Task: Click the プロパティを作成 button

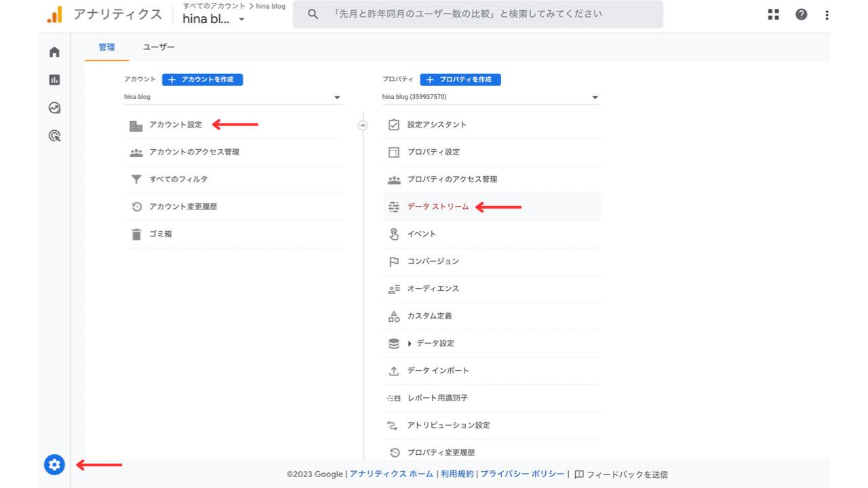Action: 460,79
